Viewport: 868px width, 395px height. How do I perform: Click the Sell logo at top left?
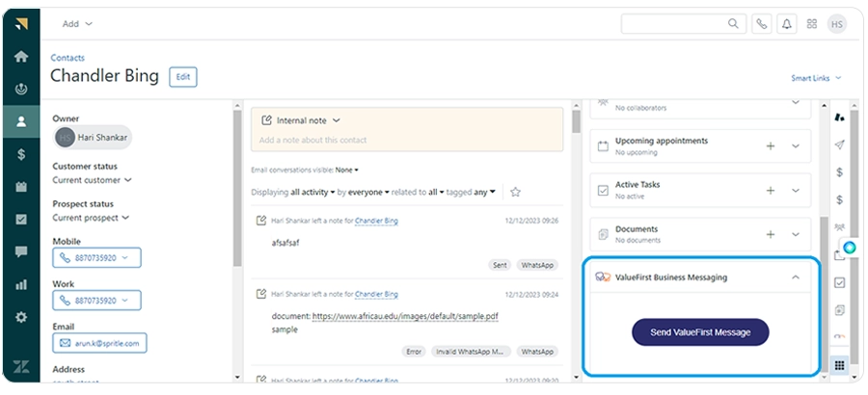[x=21, y=24]
